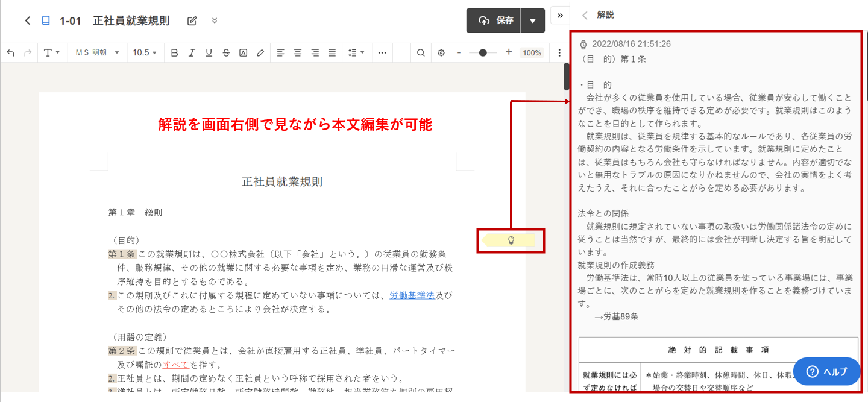Select the highlighter pen tool
The height and width of the screenshot is (402, 868).
click(260, 53)
